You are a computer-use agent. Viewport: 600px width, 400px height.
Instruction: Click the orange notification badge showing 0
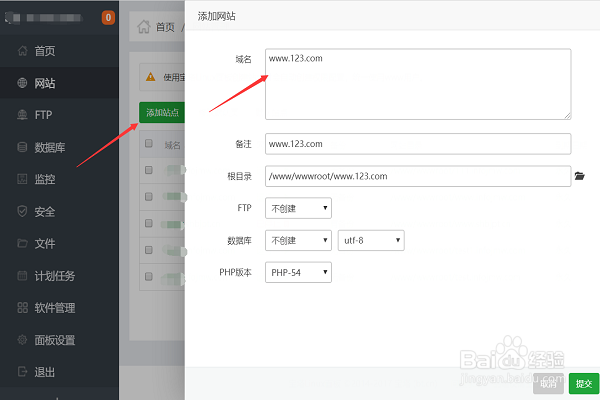click(108, 18)
